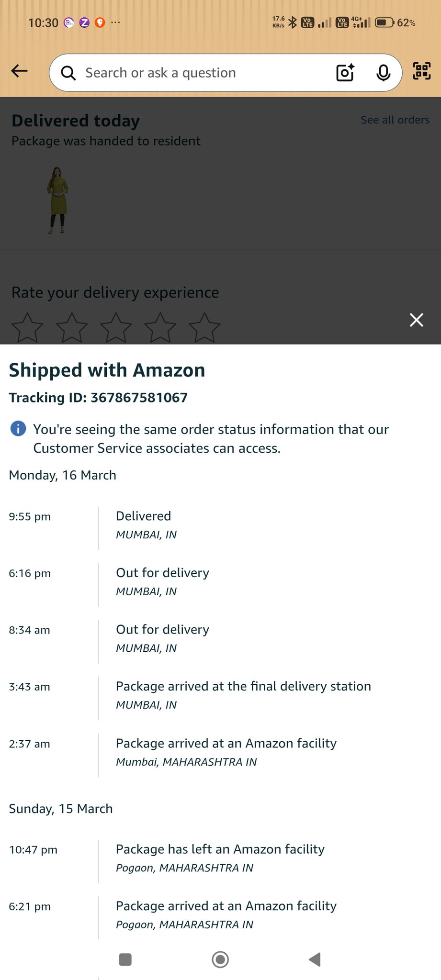The image size is (441, 980).
Task: Tap the back arrow icon
Action: 20,72
